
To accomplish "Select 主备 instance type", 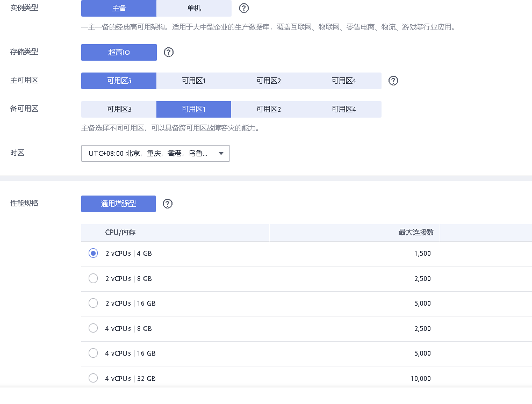I will point(119,8).
